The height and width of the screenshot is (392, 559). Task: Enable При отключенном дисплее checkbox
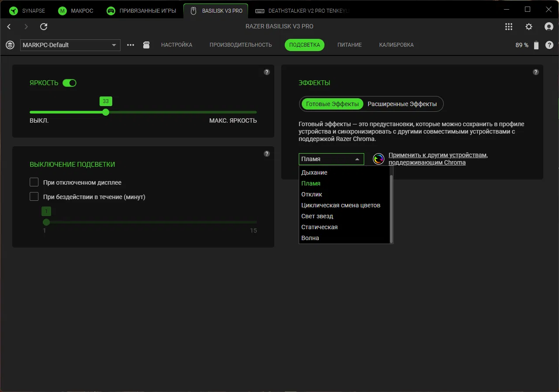point(34,182)
